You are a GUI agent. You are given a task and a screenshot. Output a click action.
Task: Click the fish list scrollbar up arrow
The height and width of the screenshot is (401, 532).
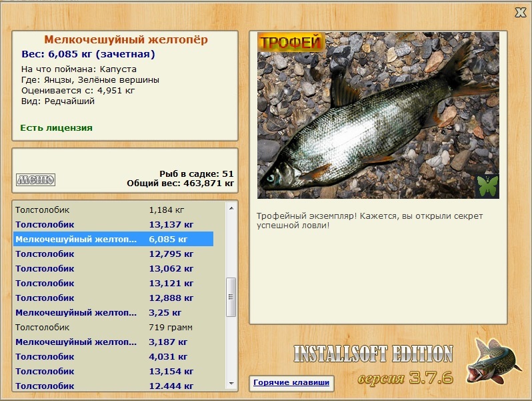[x=231, y=208]
